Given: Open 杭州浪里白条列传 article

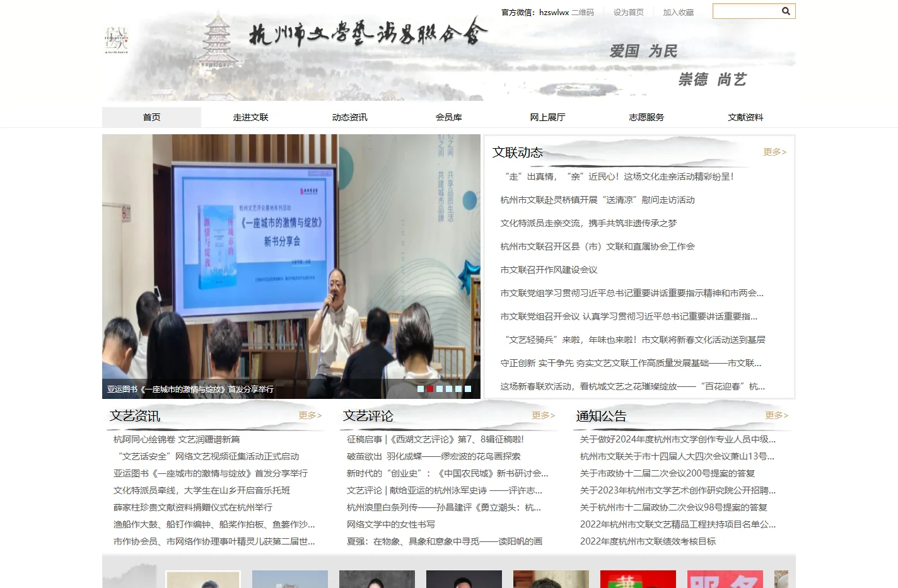Looking at the screenshot, I should [x=444, y=507].
